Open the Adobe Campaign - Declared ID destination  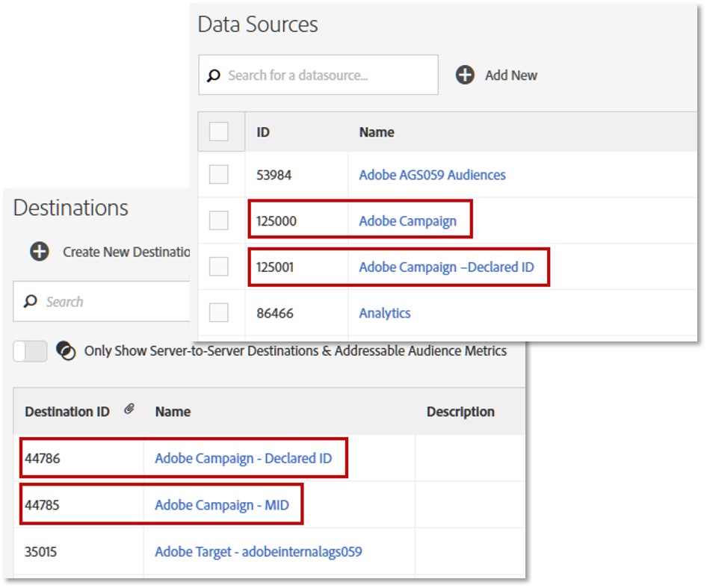click(244, 458)
